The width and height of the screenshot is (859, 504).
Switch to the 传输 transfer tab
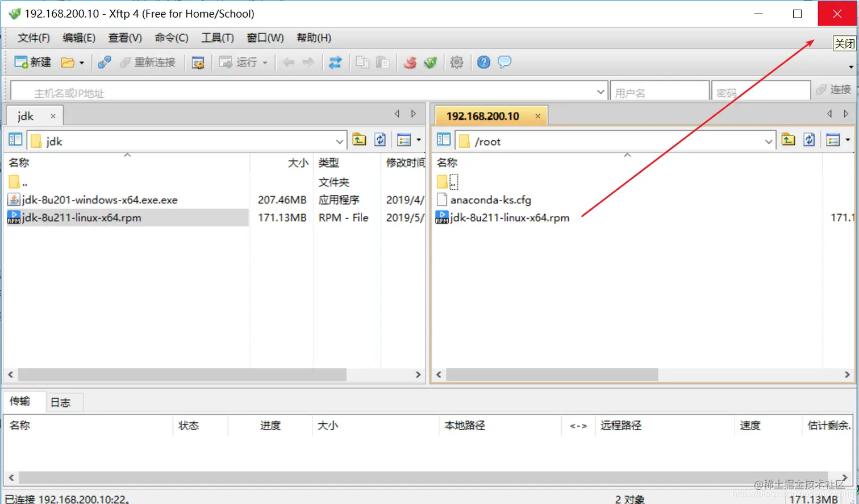[x=20, y=401]
